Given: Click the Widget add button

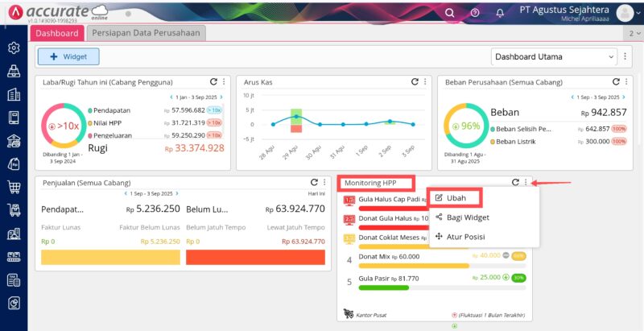Looking at the screenshot, I should coord(68,56).
